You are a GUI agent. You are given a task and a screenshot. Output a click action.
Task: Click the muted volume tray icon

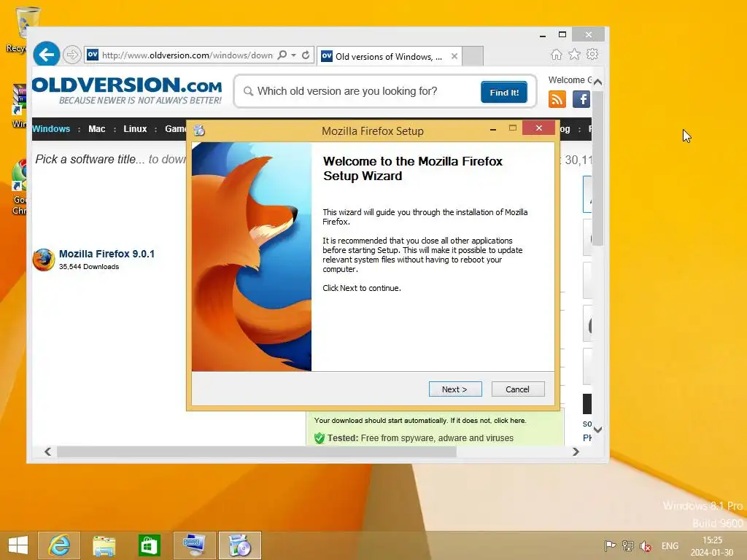646,545
